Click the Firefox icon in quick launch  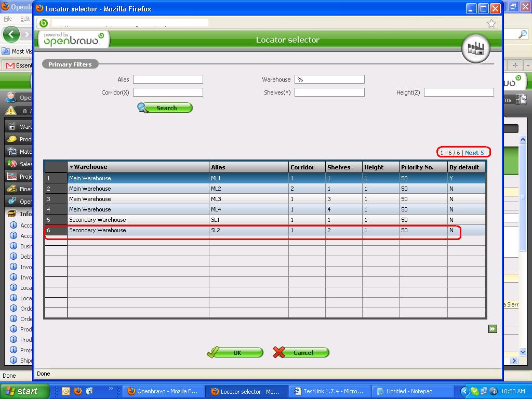pos(78,391)
